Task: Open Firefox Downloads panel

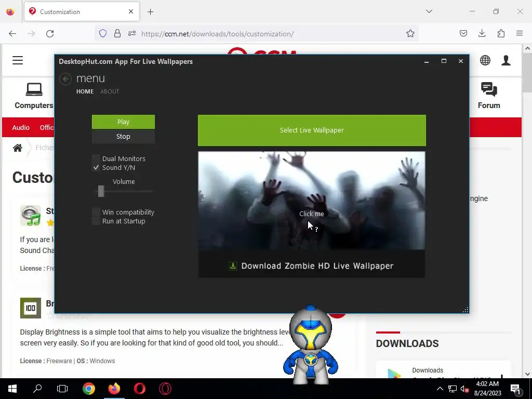Action: pyautogui.click(x=482, y=33)
